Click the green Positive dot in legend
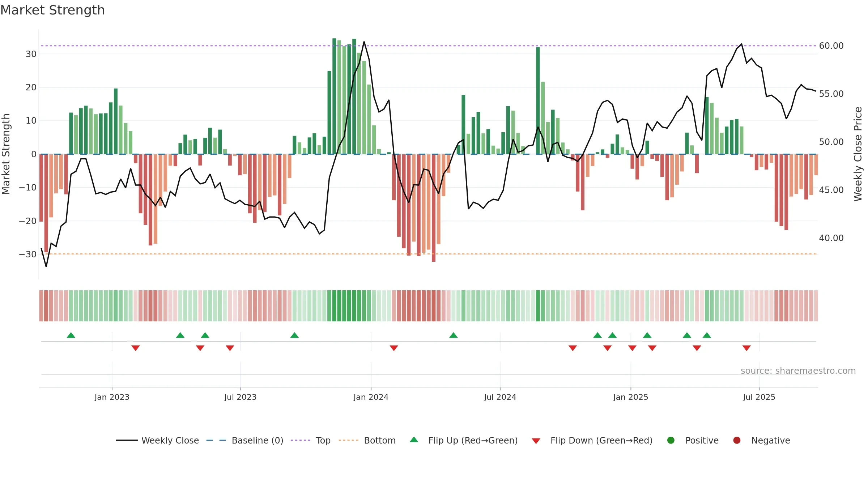Image resolution: width=868 pixels, height=488 pixels. point(671,440)
